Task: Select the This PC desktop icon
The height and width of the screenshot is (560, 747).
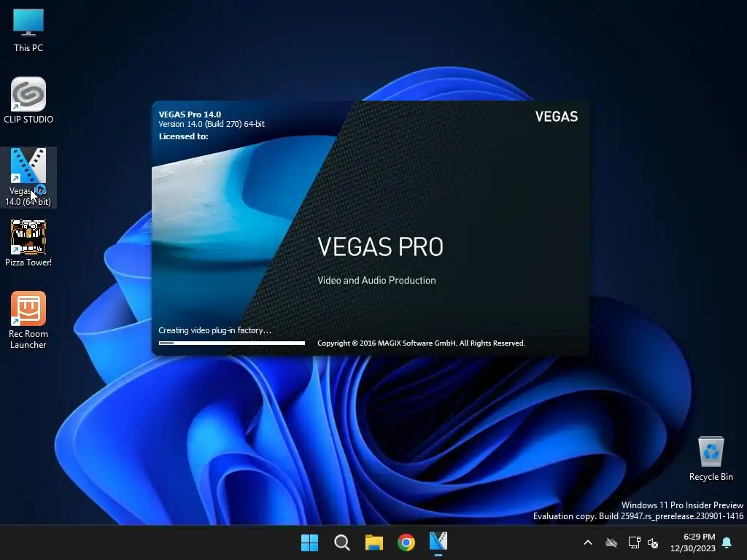Action: [x=28, y=31]
